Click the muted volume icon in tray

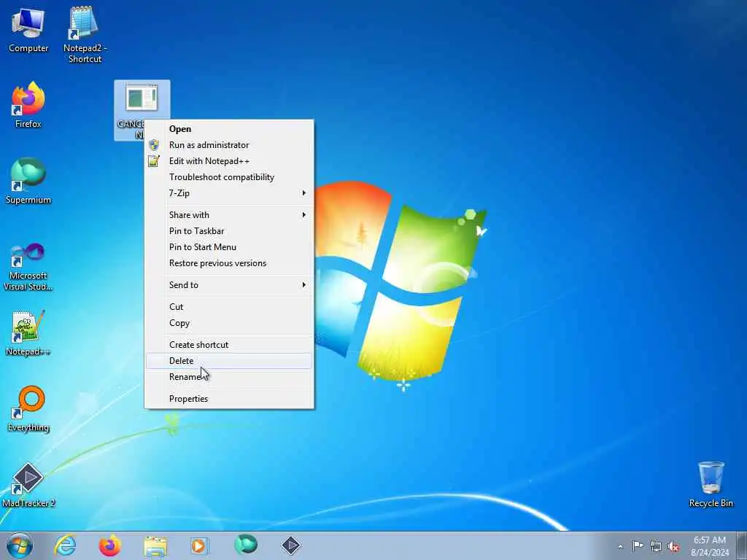[673, 546]
